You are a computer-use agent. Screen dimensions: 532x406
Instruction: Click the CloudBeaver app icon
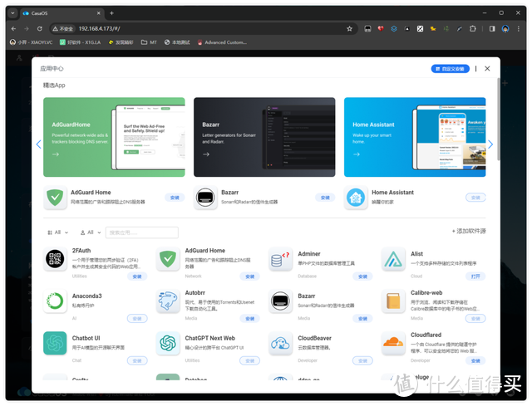pos(280,343)
